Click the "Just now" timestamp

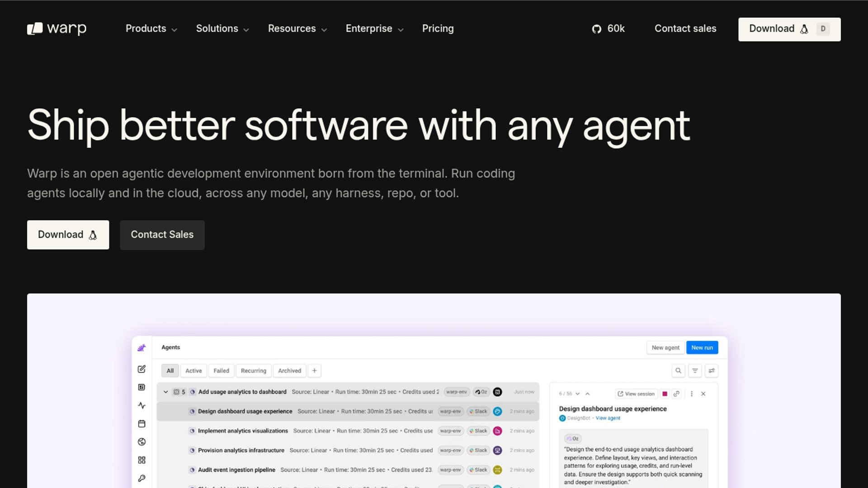tap(524, 392)
